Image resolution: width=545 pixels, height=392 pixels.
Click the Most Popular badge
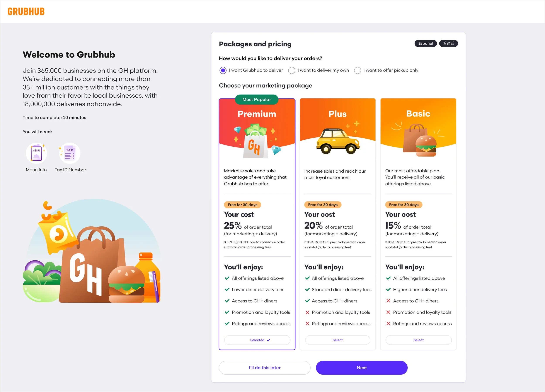click(x=257, y=99)
